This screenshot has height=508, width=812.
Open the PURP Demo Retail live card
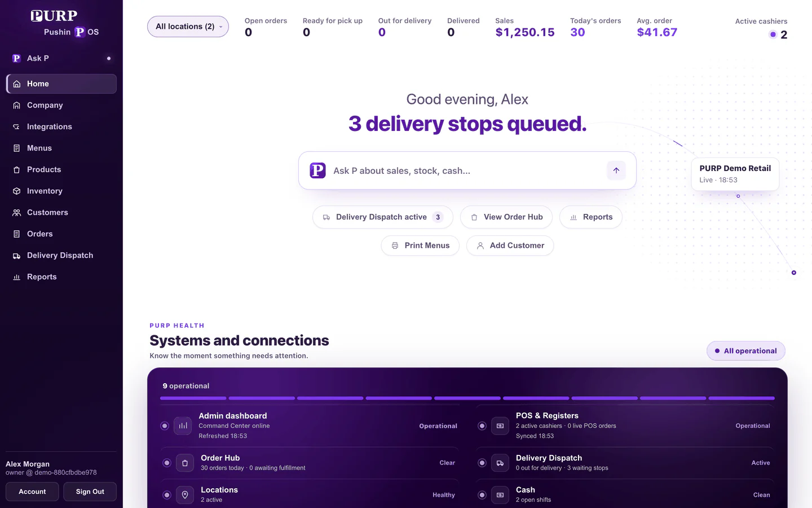735,174
